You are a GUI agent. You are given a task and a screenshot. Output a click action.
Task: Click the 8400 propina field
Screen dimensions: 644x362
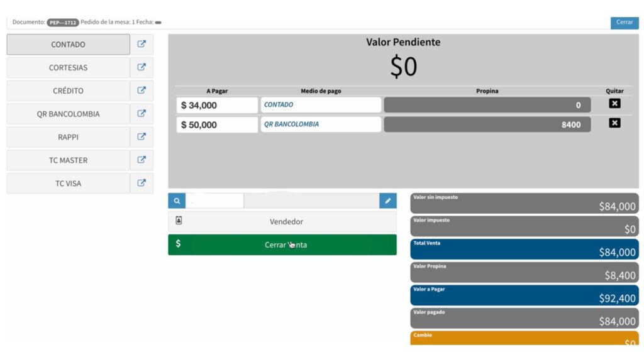click(487, 125)
